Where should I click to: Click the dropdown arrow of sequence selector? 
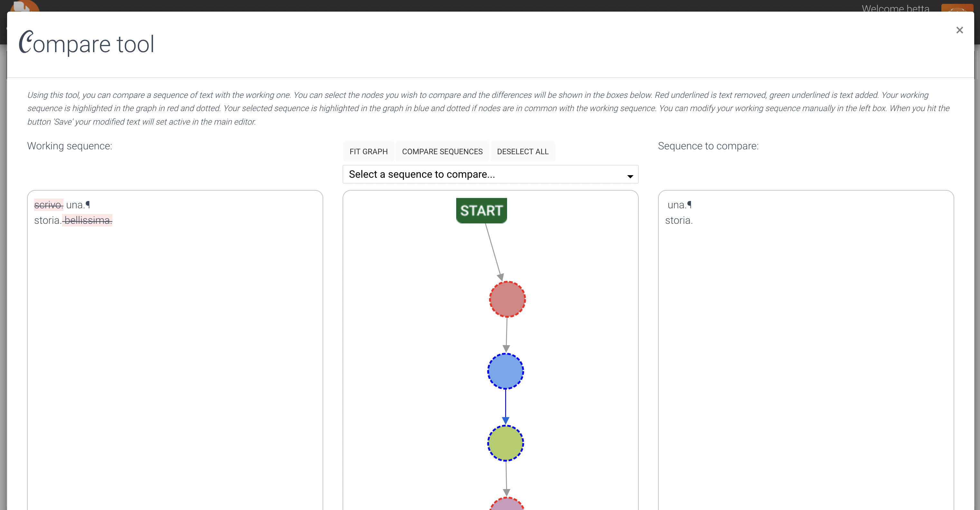click(630, 176)
